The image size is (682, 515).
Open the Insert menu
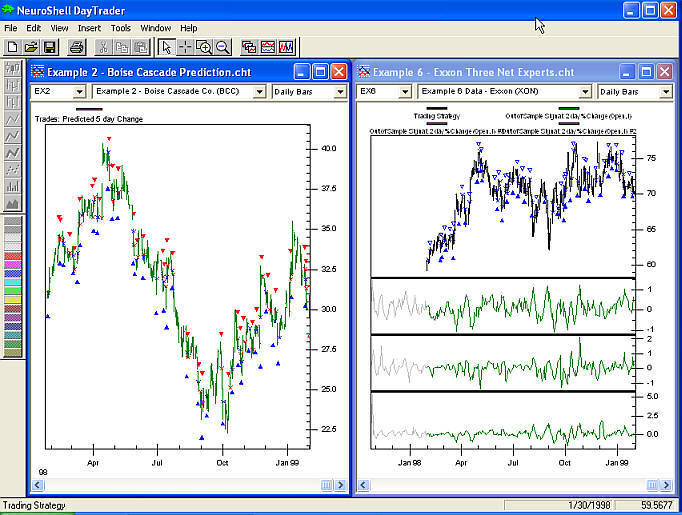point(89,28)
